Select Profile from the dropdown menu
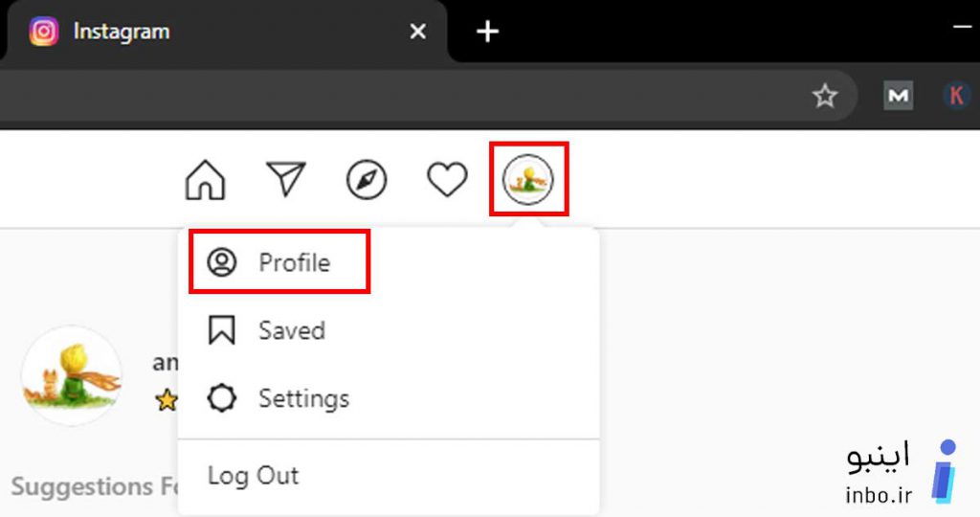The image size is (980, 517). point(279,262)
